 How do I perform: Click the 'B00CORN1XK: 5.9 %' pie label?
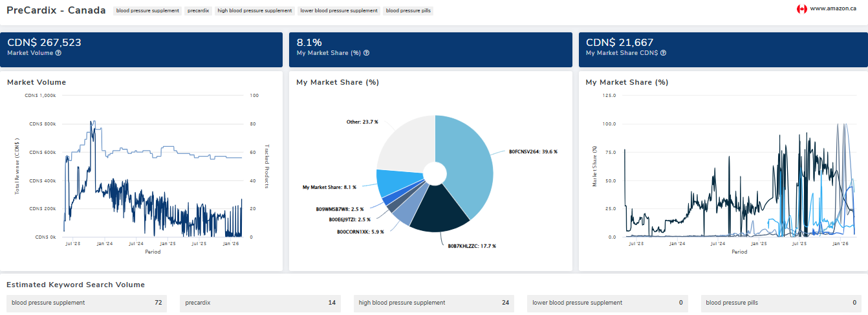pos(360,232)
